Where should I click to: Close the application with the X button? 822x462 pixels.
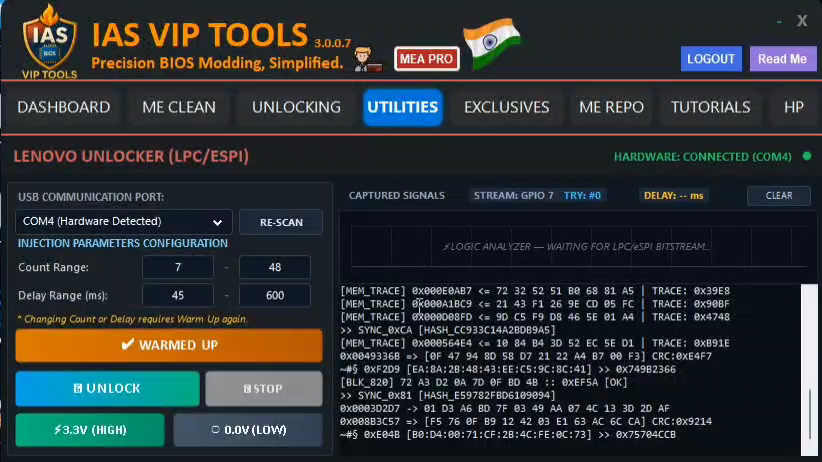pyautogui.click(x=802, y=21)
